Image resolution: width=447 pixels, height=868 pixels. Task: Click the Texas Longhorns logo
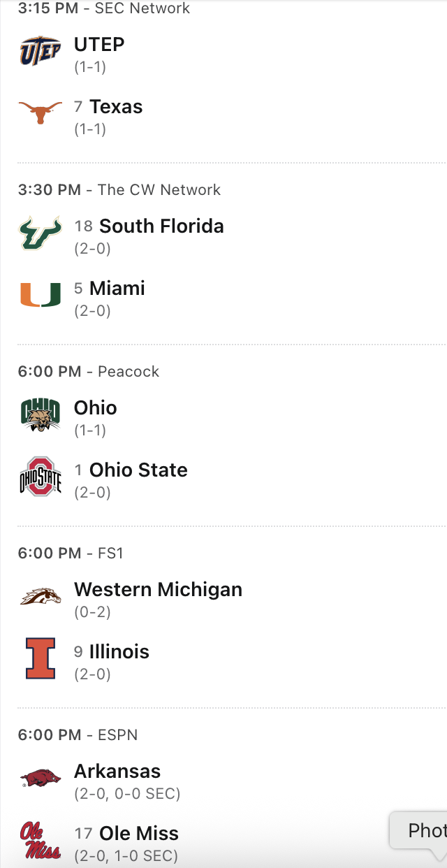40,113
